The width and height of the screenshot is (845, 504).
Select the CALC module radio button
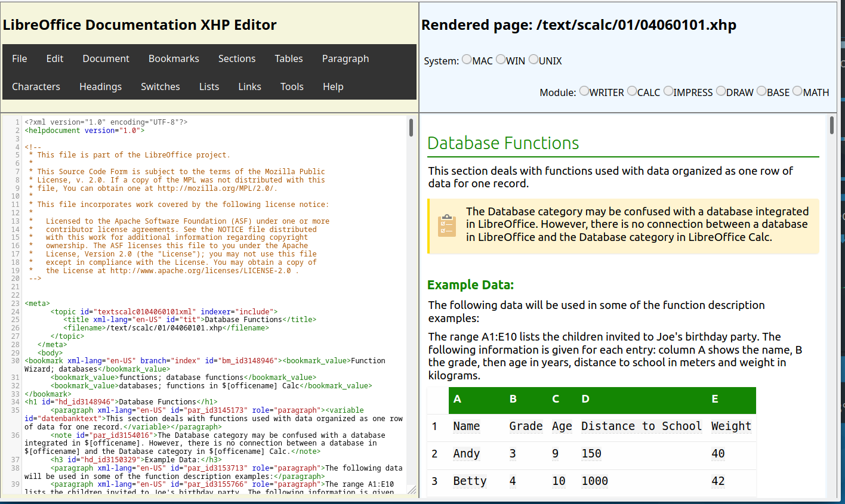pyautogui.click(x=632, y=91)
